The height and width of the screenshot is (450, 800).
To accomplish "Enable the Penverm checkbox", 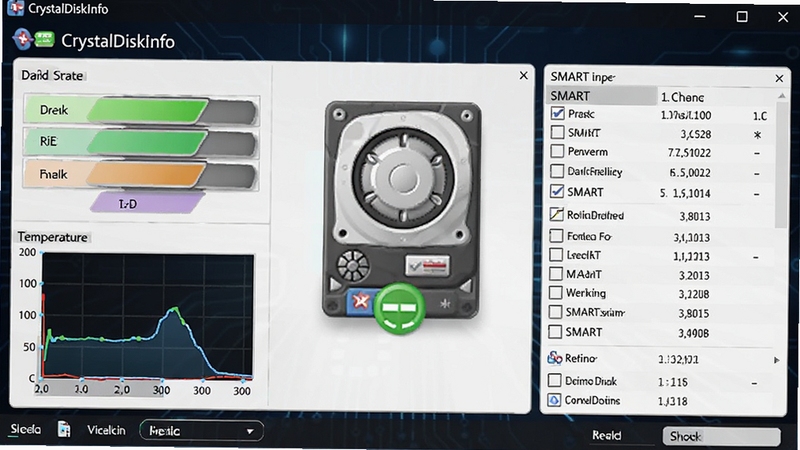I will (x=557, y=151).
